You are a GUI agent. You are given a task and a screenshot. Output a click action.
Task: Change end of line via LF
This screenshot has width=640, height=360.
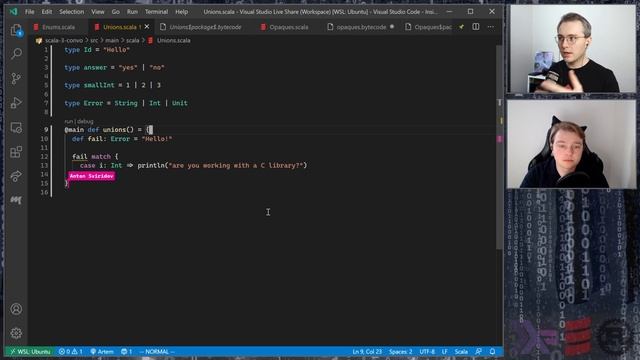444,351
